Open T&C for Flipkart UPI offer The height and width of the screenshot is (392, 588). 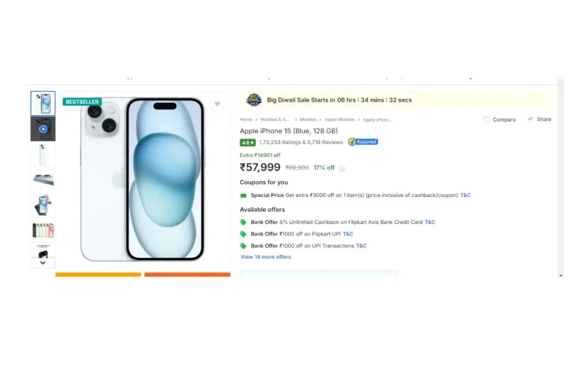[x=348, y=234]
